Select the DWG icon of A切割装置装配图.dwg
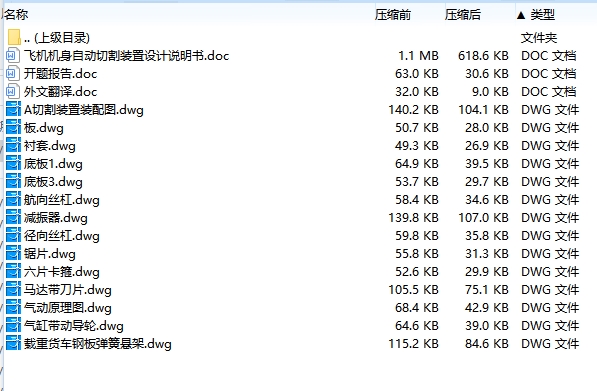This screenshot has width=597, height=391. pyautogui.click(x=13, y=110)
